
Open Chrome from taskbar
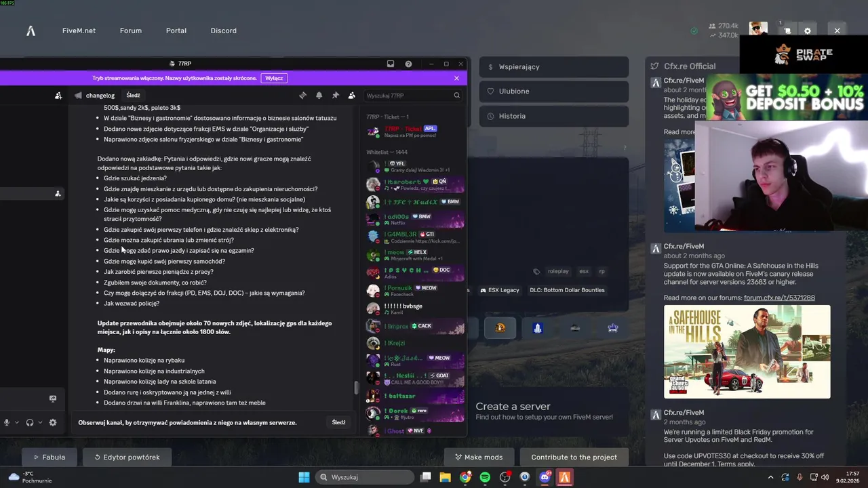[x=465, y=477]
